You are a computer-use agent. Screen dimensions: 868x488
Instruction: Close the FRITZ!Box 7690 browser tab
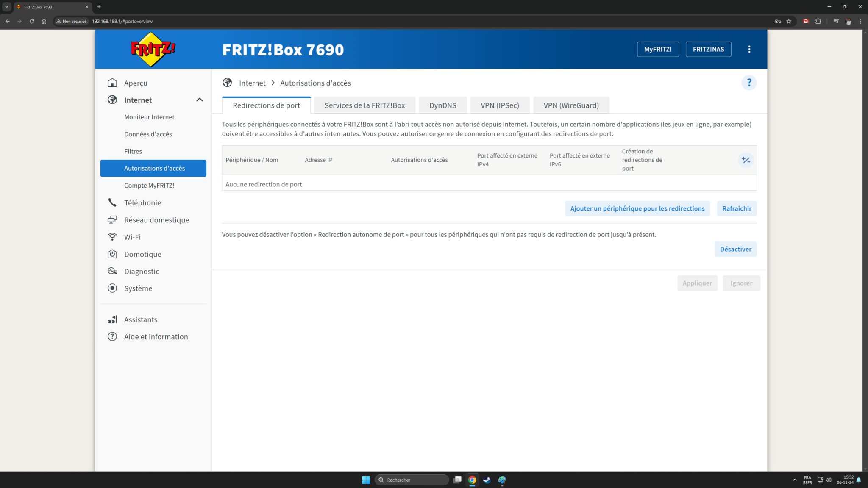[87, 7]
